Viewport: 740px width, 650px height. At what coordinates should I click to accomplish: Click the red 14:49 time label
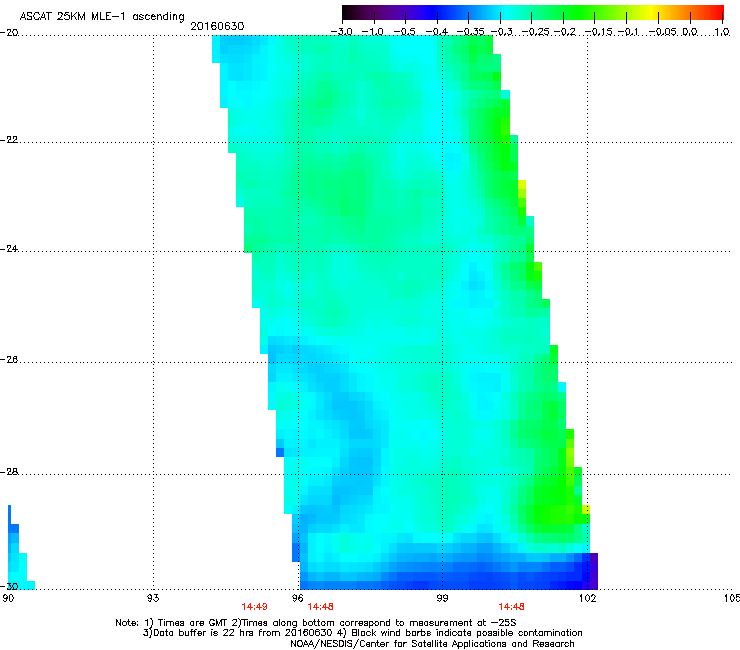tap(254, 607)
